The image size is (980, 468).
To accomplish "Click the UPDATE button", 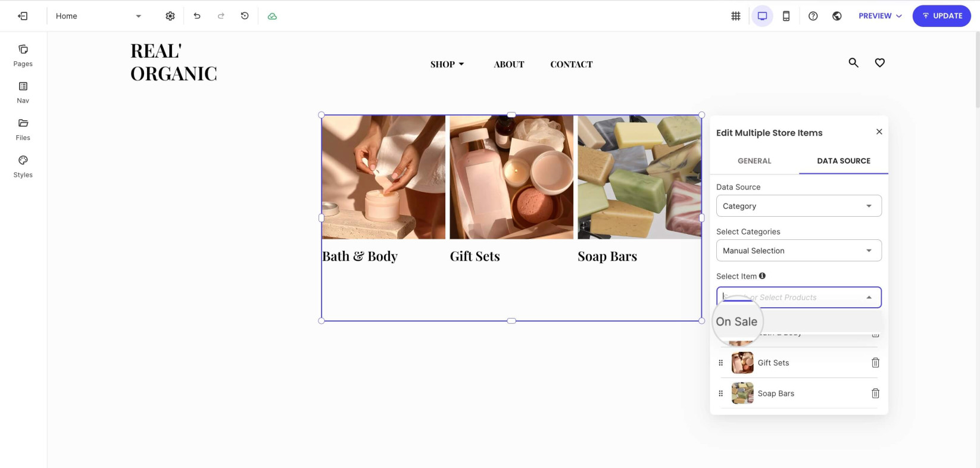I will coord(941,16).
